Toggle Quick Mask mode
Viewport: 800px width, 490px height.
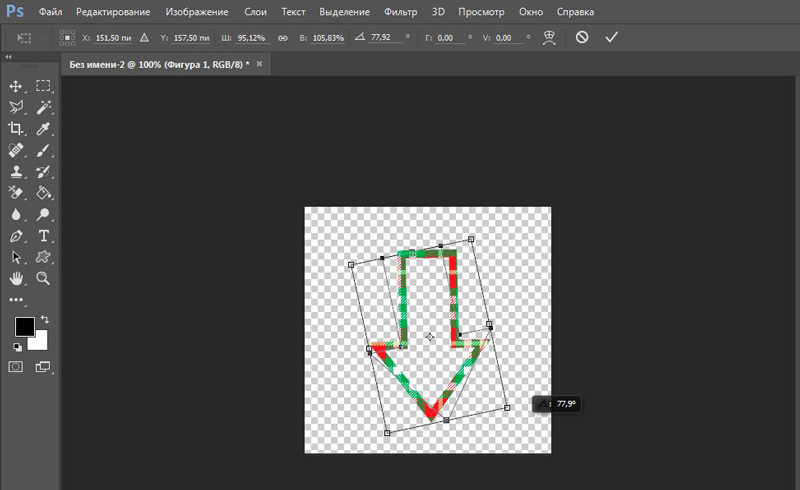click(x=16, y=366)
